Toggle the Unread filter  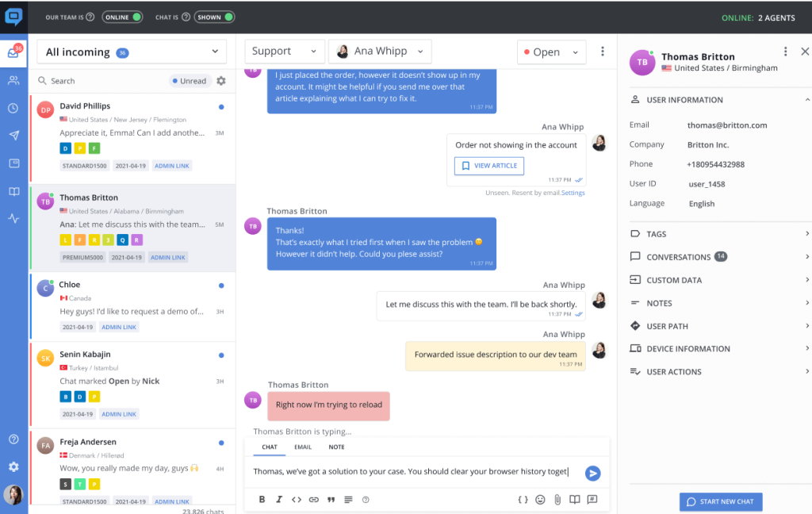190,81
